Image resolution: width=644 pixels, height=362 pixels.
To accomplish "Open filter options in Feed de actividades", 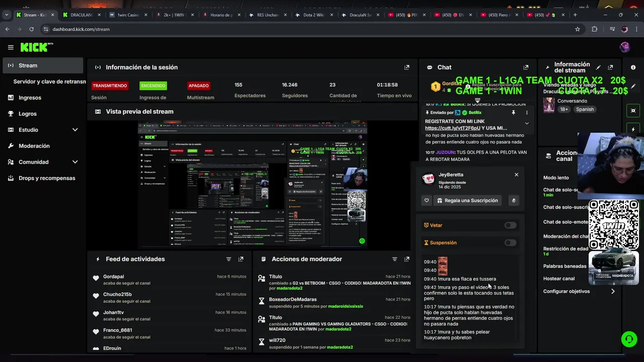I will pyautogui.click(x=228, y=259).
